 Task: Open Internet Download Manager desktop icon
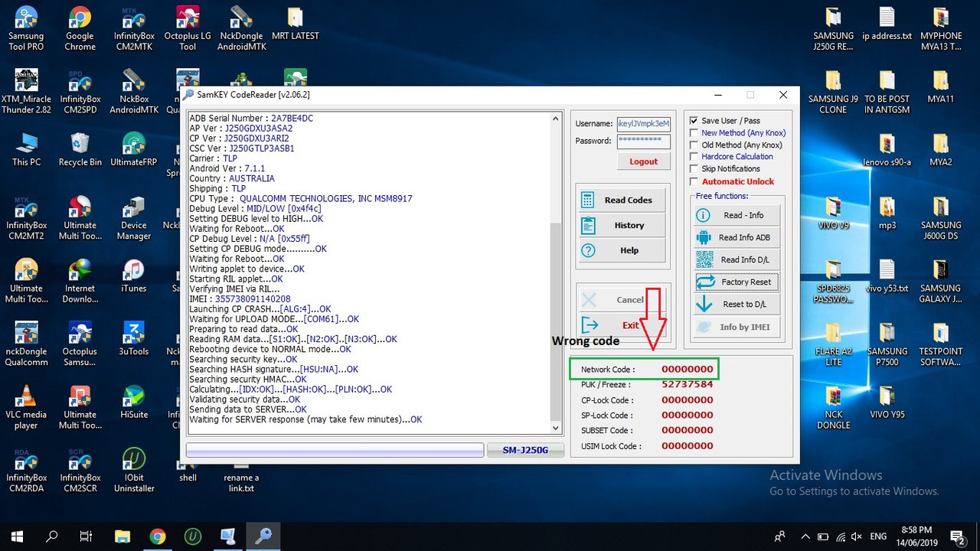[x=80, y=281]
